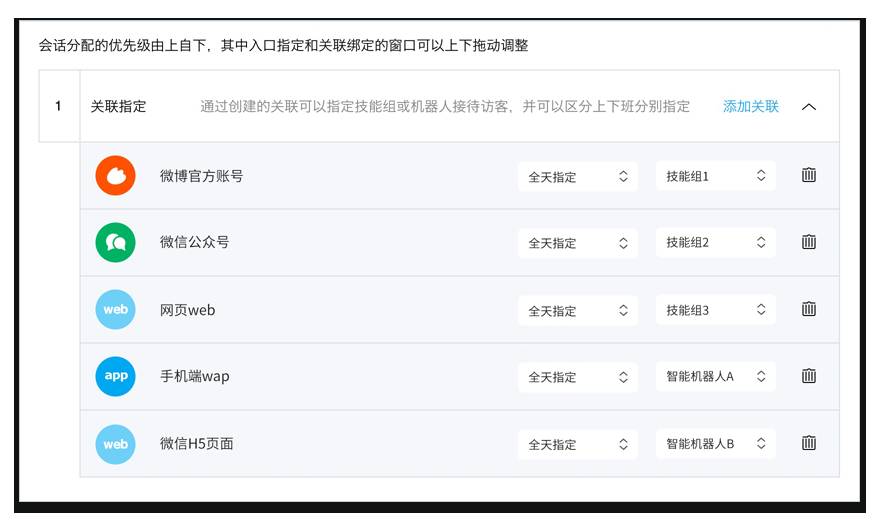The image size is (880, 522).
Task: Click the WeChat public account icon
Action: (115, 243)
